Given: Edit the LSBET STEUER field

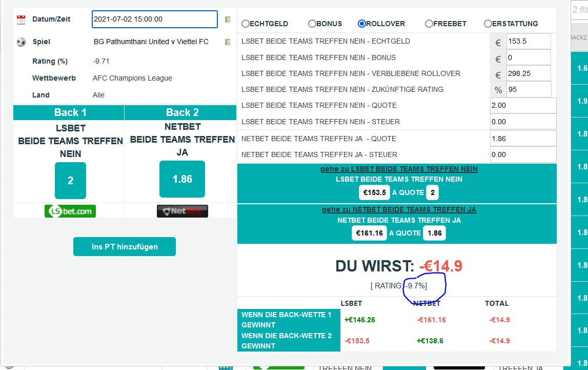Looking at the screenshot, I should [x=523, y=122].
